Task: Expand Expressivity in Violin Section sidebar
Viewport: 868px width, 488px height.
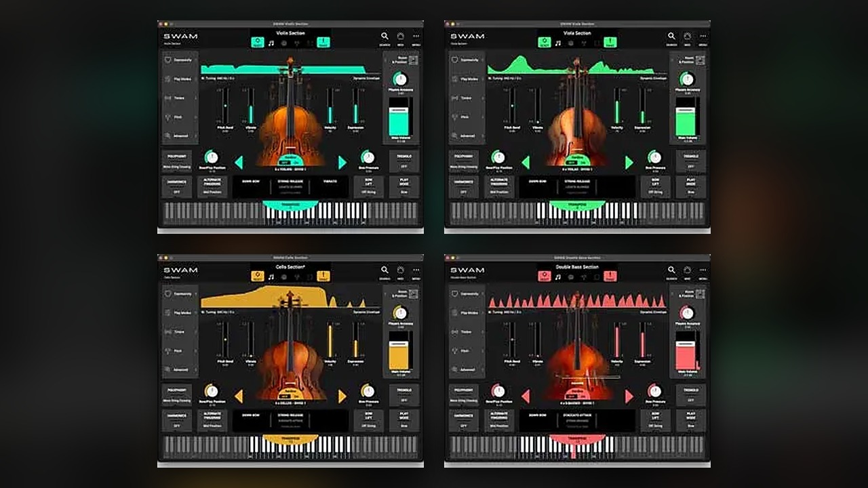Action: click(x=180, y=60)
